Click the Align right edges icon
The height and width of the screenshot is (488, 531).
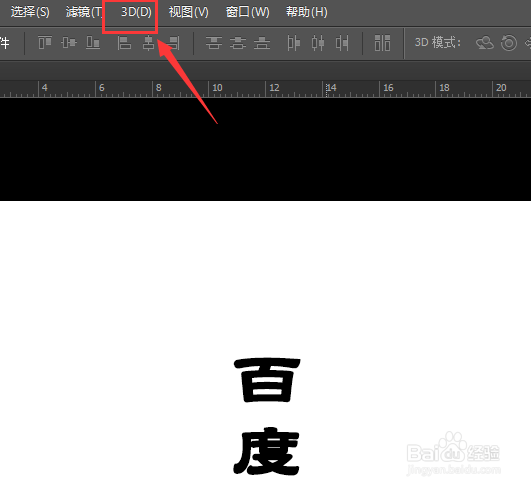tap(173, 43)
